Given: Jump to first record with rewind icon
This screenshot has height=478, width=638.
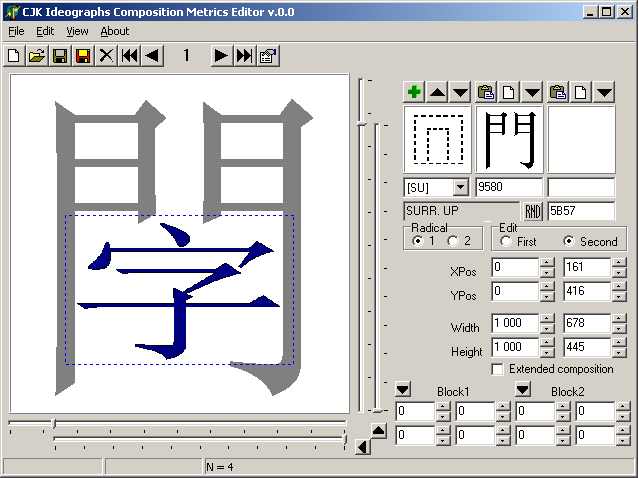Looking at the screenshot, I should [x=129, y=56].
